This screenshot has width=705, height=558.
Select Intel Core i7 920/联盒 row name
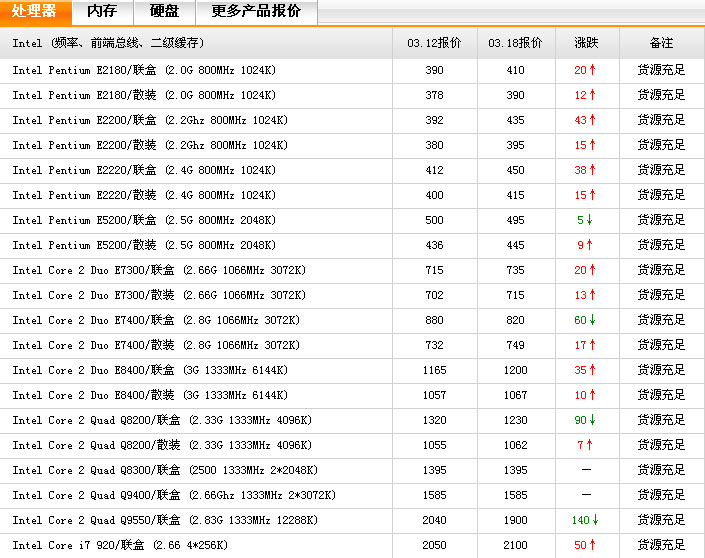(x=120, y=545)
